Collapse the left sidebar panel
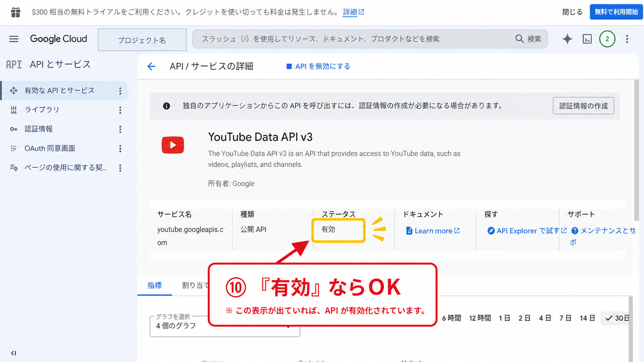The image size is (644, 362). point(13,353)
